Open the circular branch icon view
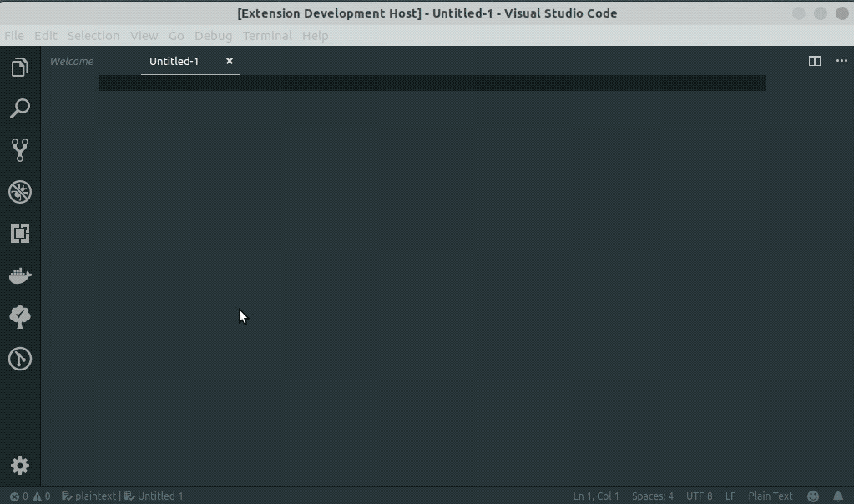The width and height of the screenshot is (854, 504). [19, 359]
